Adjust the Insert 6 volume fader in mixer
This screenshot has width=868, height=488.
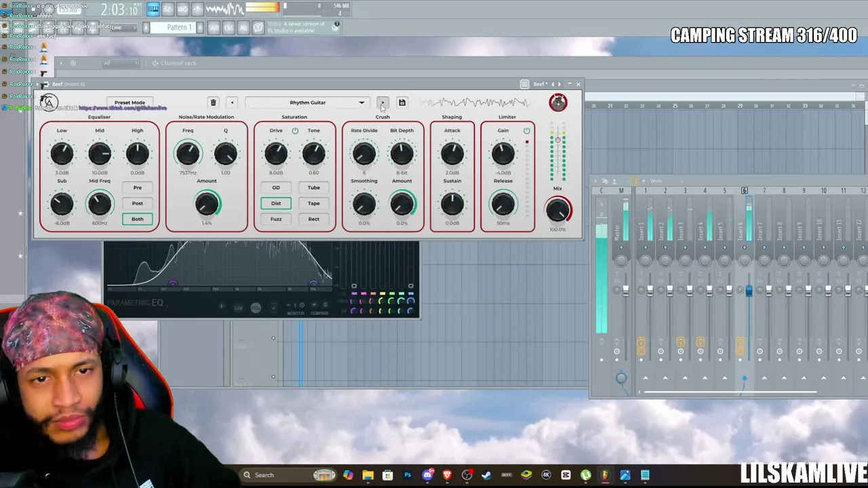[x=749, y=291]
